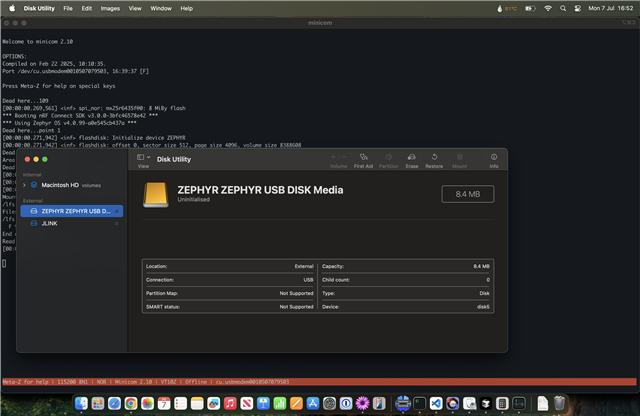Expand the Macintosh HD volumes tree
The width and height of the screenshot is (640, 416).
(x=24, y=185)
